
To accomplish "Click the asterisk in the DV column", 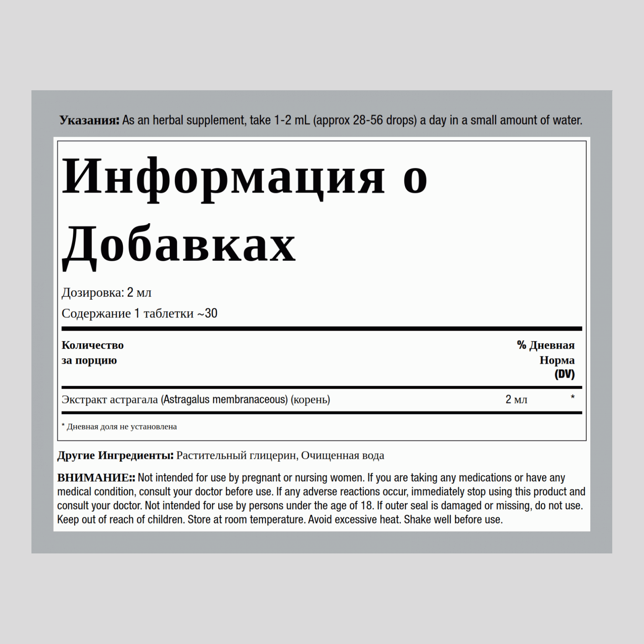I will [573, 397].
